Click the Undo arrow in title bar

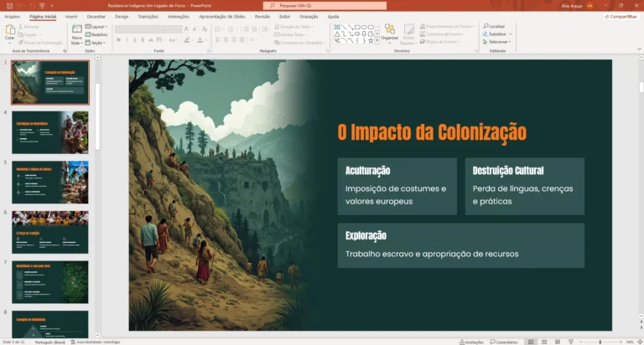(x=19, y=6)
